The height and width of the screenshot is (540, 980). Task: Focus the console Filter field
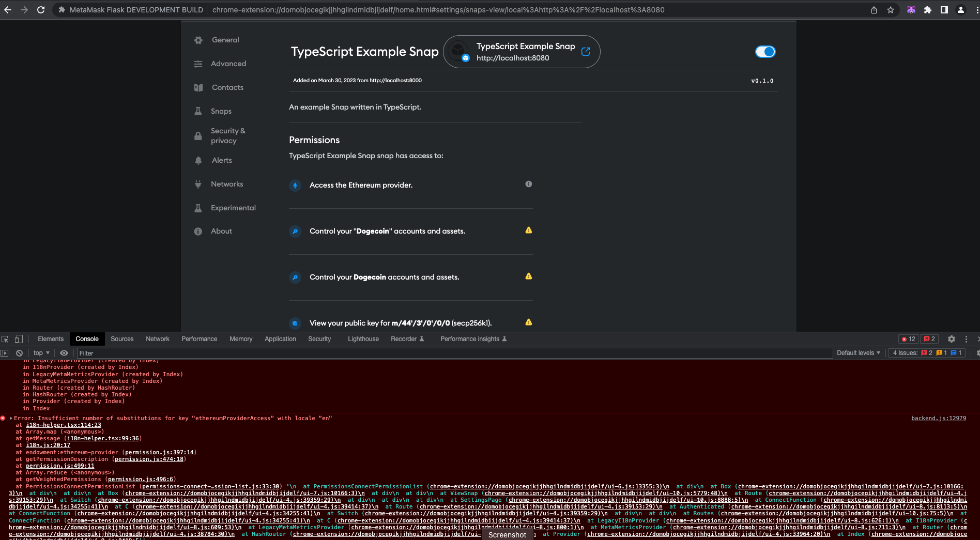[x=455, y=353]
